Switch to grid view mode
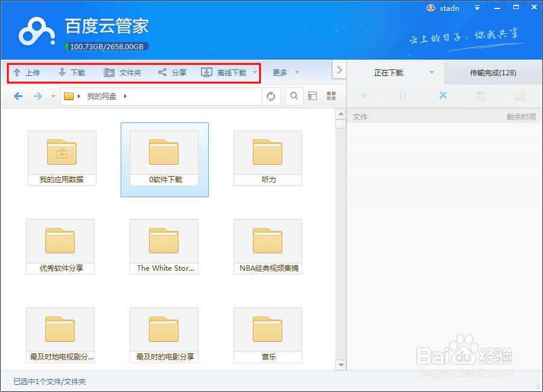 coord(330,95)
